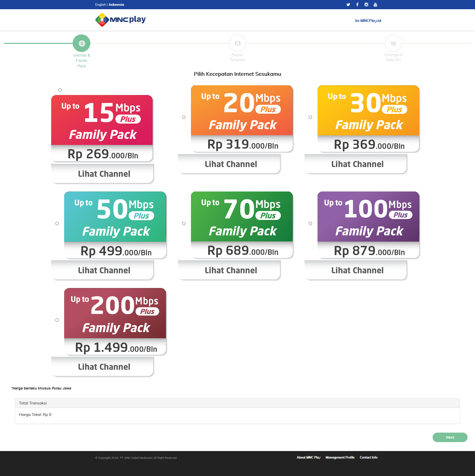Click the green Next button
The height and width of the screenshot is (476, 475).
click(450, 437)
